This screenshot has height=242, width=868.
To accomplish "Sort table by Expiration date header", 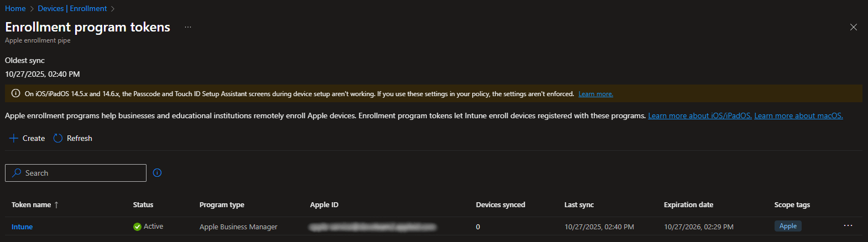I will point(688,205).
